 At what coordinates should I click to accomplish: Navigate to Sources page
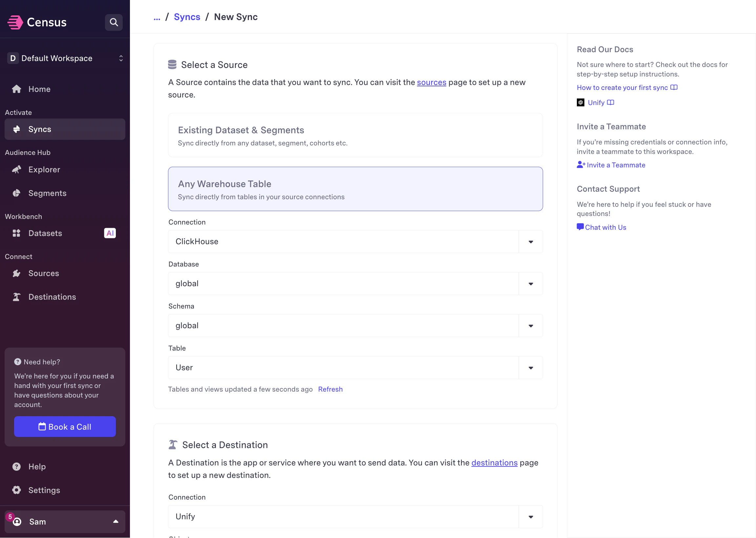click(x=43, y=273)
